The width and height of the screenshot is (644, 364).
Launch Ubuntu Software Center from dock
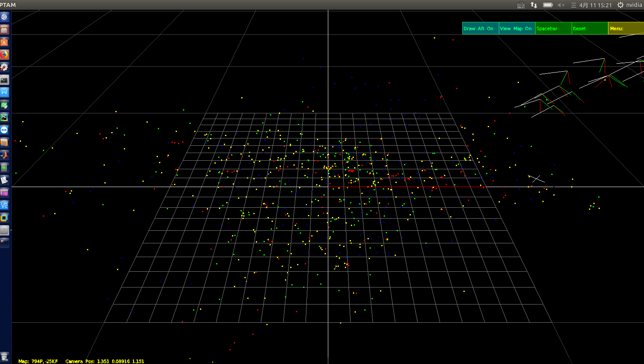(4, 42)
